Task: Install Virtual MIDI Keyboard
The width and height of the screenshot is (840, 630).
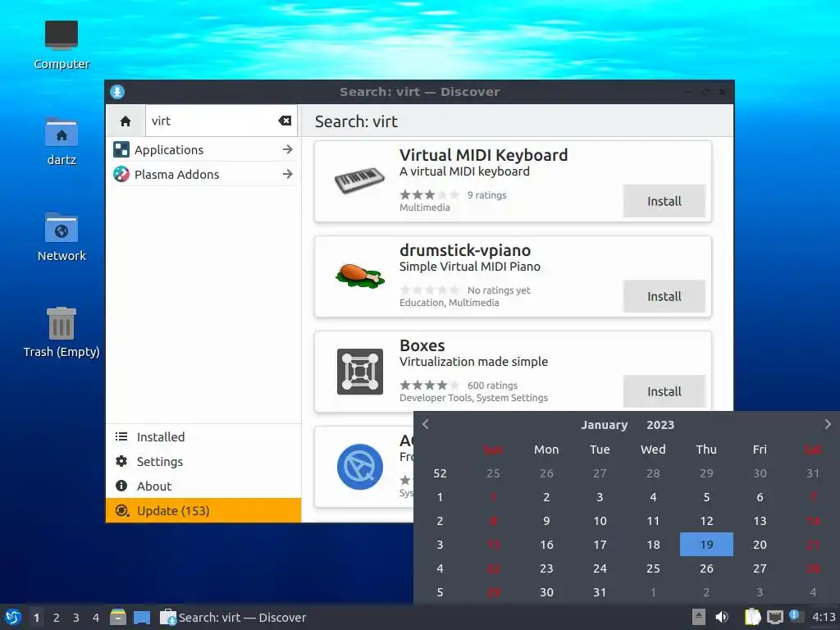Action: point(664,201)
